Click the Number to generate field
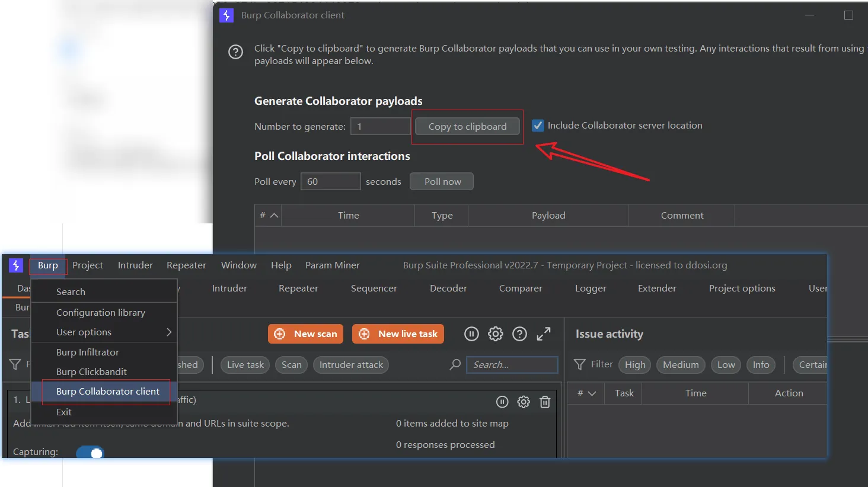The image size is (868, 487). [x=380, y=127]
